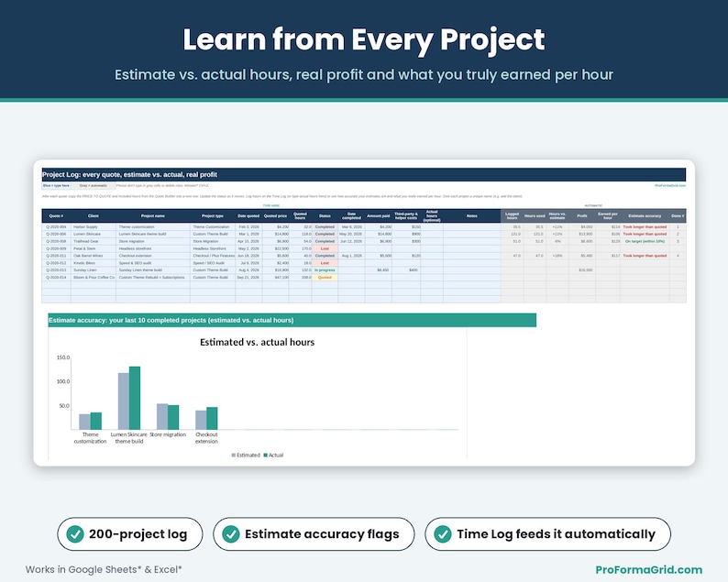
Task: Open the Quoted status cell for Bloom & Pour
Action: [x=325, y=277]
